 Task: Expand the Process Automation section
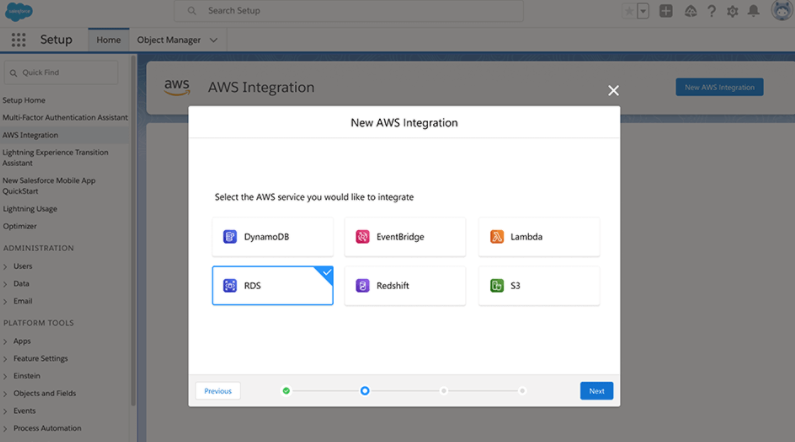click(5, 428)
